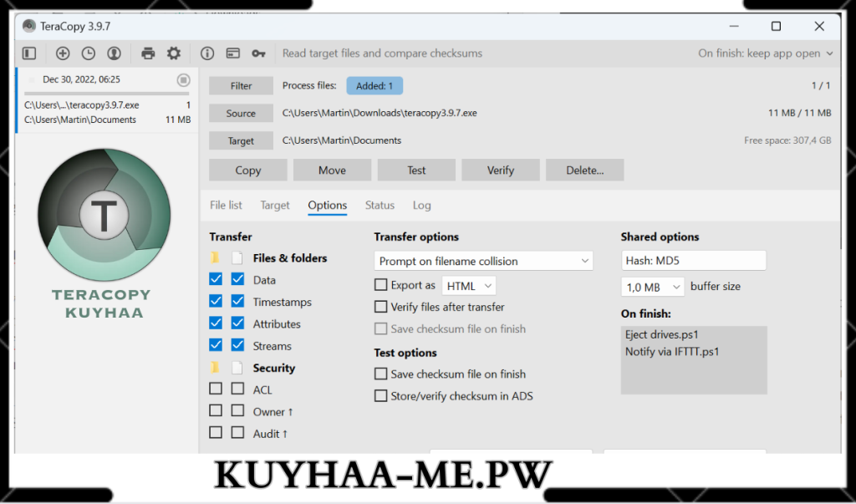Click the Copy button

247,171
